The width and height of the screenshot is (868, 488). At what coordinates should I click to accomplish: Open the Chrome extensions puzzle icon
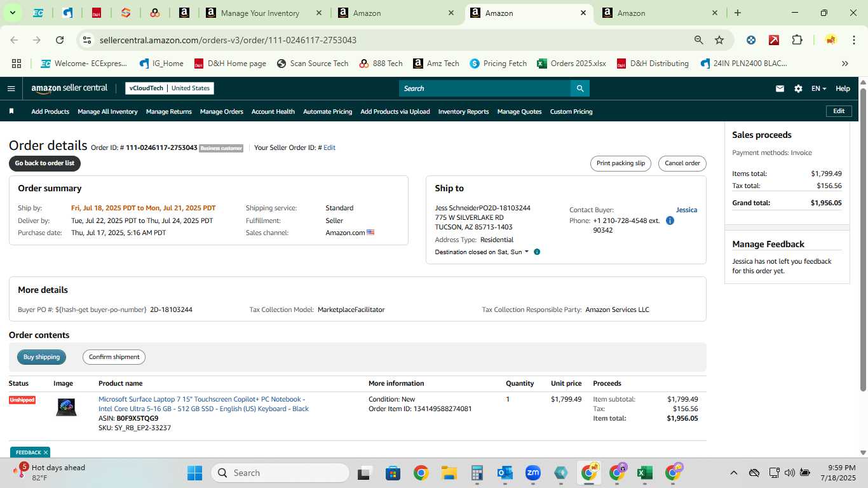797,40
